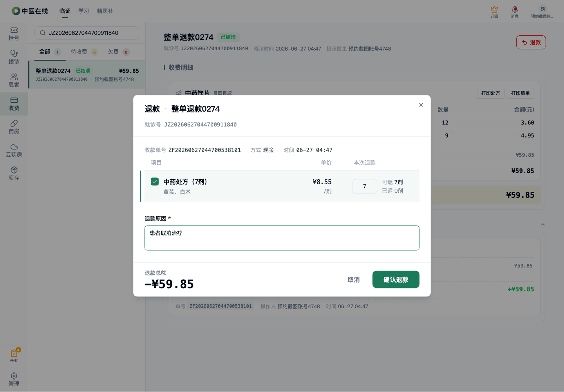Click the red 退款 button in header
This screenshot has width=564, height=392.
[x=531, y=42]
